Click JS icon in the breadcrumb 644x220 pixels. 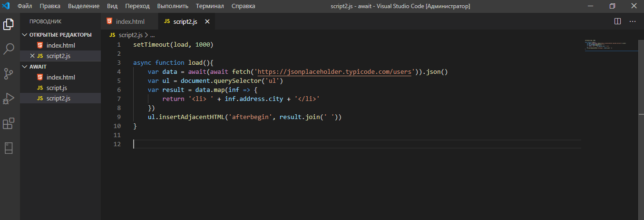click(112, 35)
